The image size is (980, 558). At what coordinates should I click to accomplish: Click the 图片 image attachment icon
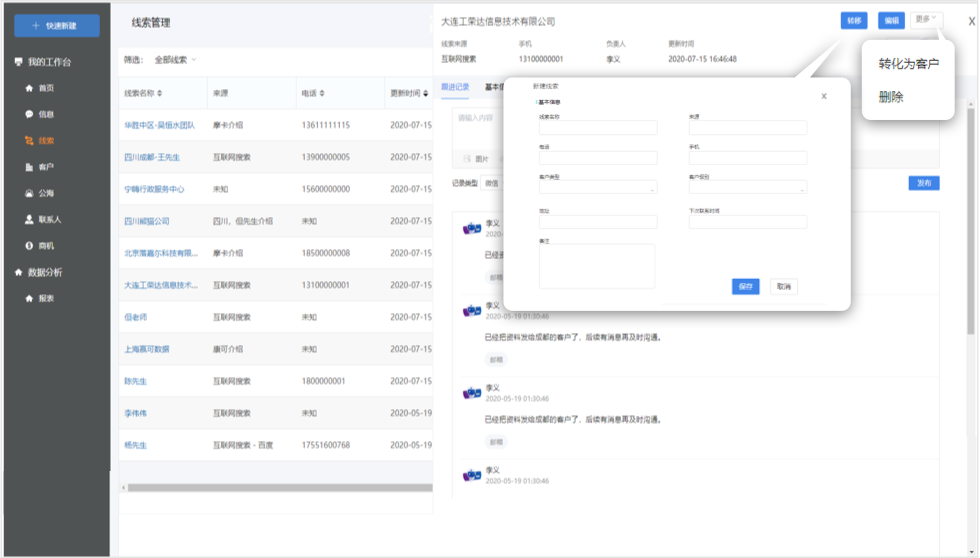click(467, 159)
